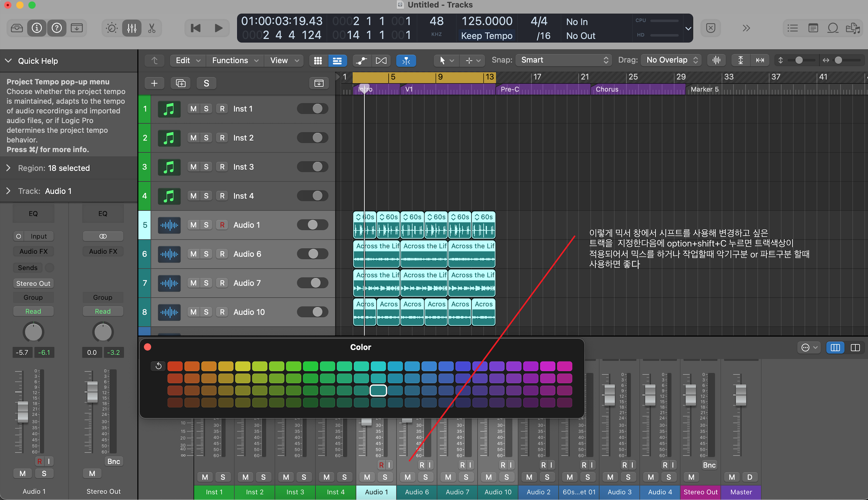Mute the Audio 10 track in header

[x=193, y=312]
